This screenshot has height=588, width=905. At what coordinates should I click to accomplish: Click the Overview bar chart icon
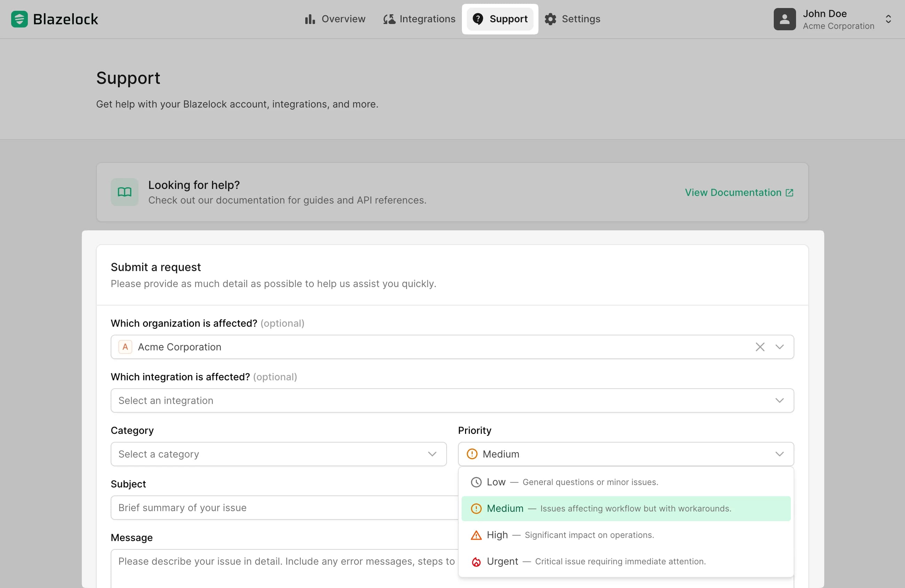310,19
